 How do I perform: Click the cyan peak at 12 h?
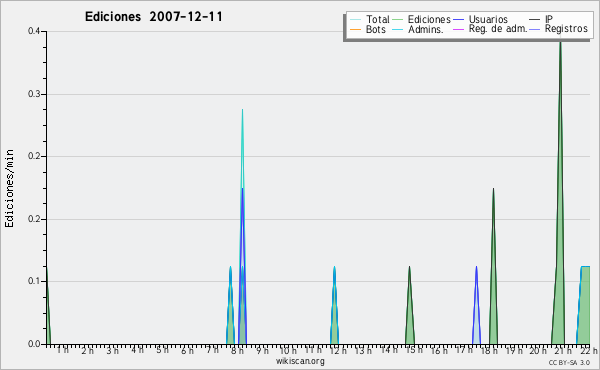click(334, 305)
